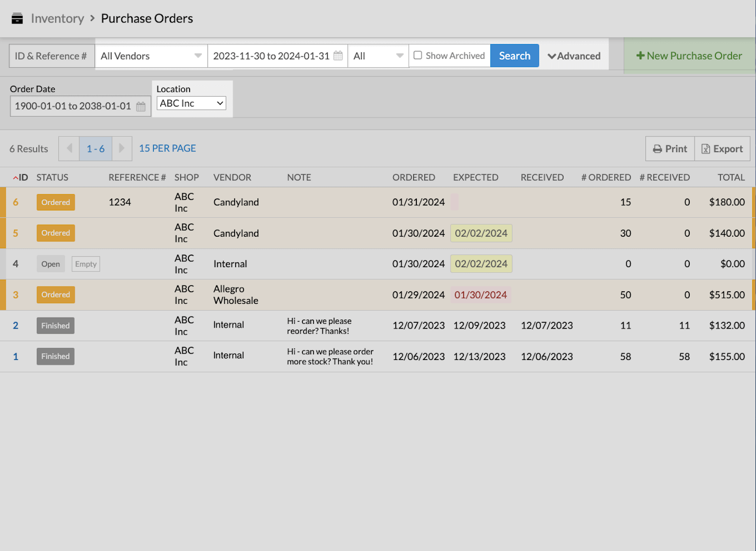Expand the Advanced search options
The width and height of the screenshot is (756, 551).
click(x=574, y=56)
